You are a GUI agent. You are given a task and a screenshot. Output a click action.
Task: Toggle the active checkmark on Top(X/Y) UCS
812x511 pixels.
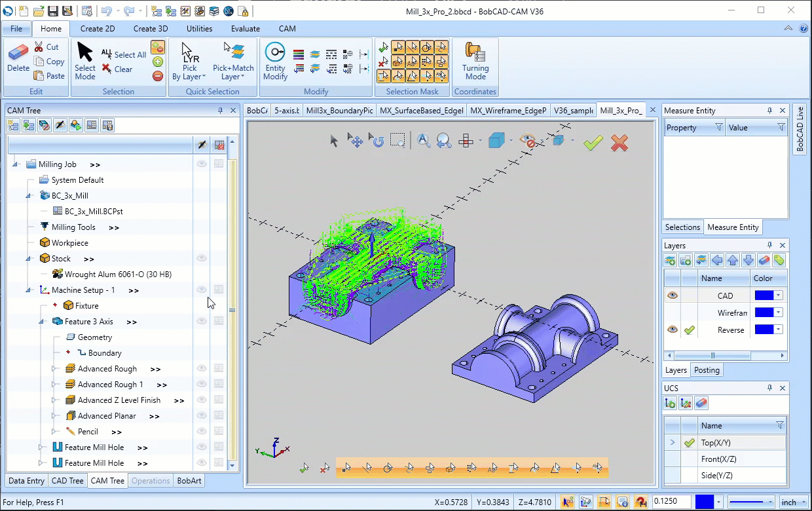[689, 443]
